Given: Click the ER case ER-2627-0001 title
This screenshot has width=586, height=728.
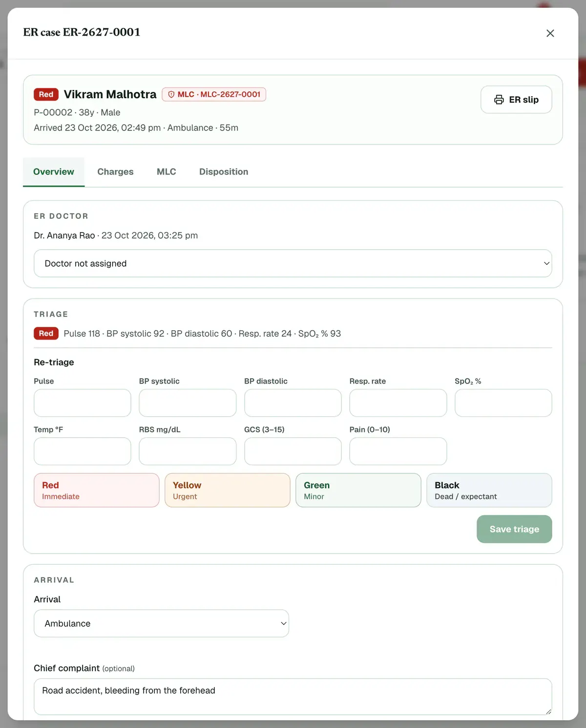Looking at the screenshot, I should (x=82, y=32).
